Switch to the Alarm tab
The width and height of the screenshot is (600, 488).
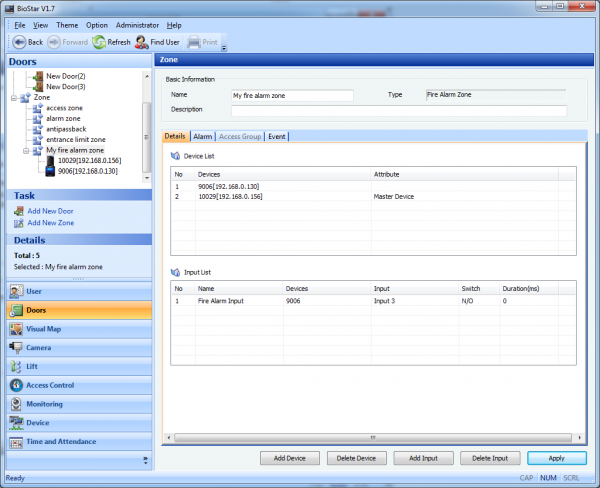[x=202, y=136]
